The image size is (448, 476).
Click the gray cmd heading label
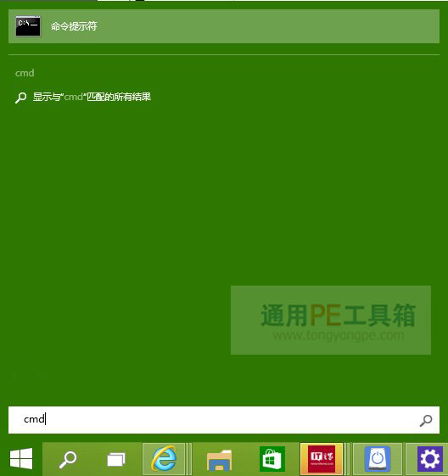click(x=25, y=73)
